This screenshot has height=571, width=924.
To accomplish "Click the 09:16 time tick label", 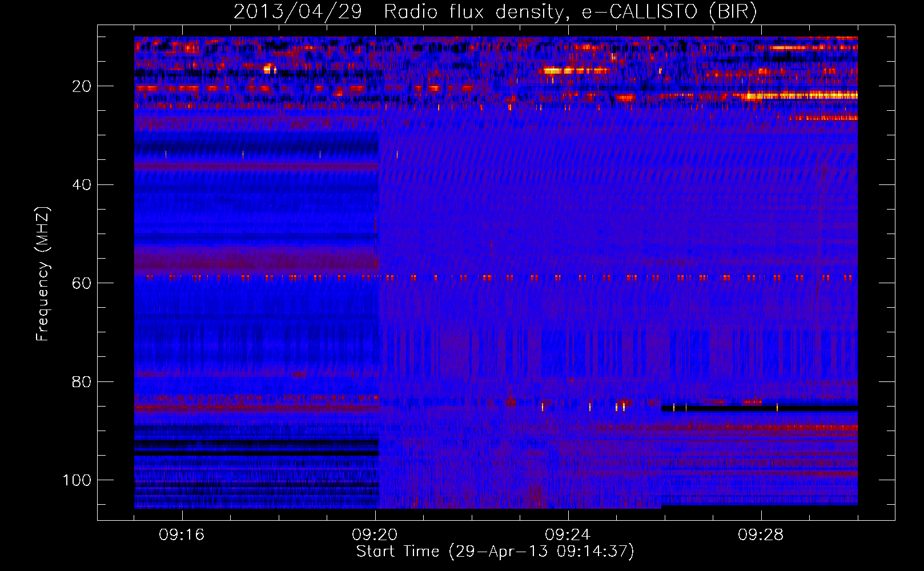I will click(182, 535).
